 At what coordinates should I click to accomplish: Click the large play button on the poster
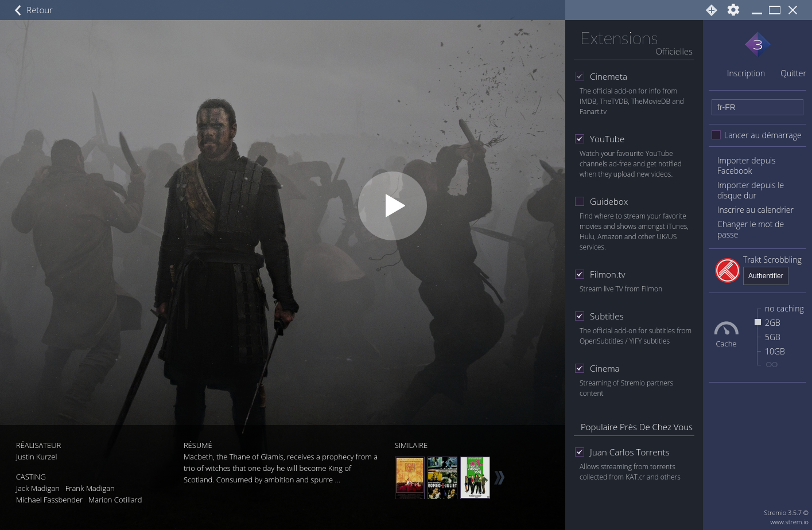pos(393,206)
